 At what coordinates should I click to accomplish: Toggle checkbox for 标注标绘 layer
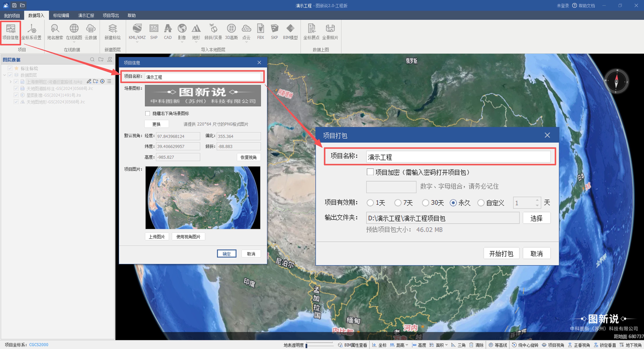[10, 68]
